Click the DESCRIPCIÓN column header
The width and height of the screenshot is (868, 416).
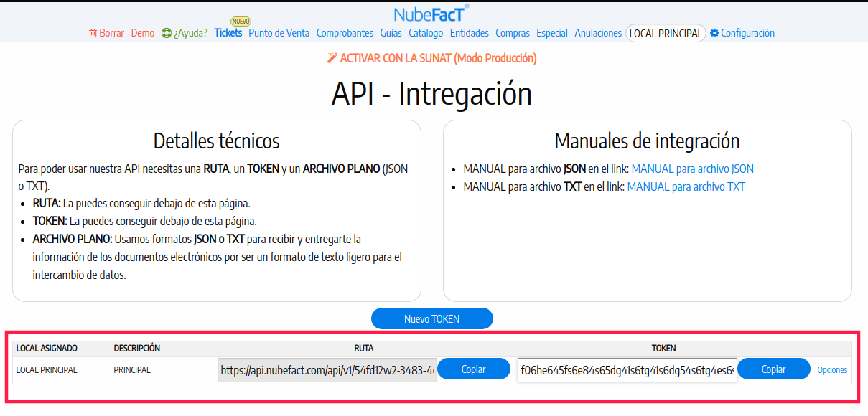point(137,349)
